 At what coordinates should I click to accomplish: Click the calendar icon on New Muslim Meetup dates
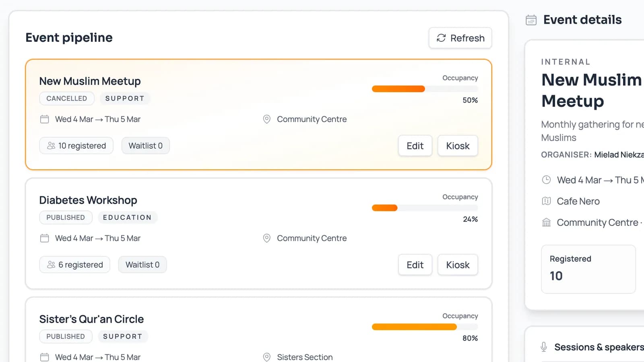tap(44, 119)
